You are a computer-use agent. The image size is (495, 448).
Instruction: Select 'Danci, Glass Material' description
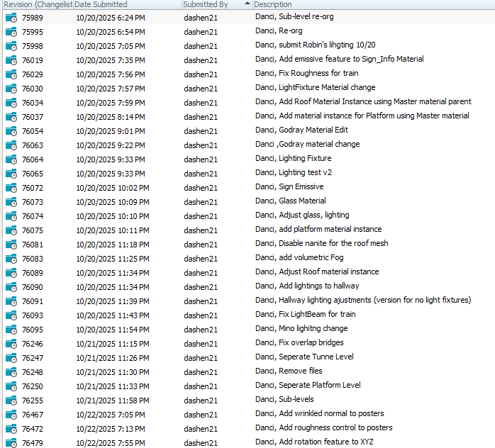click(x=291, y=201)
